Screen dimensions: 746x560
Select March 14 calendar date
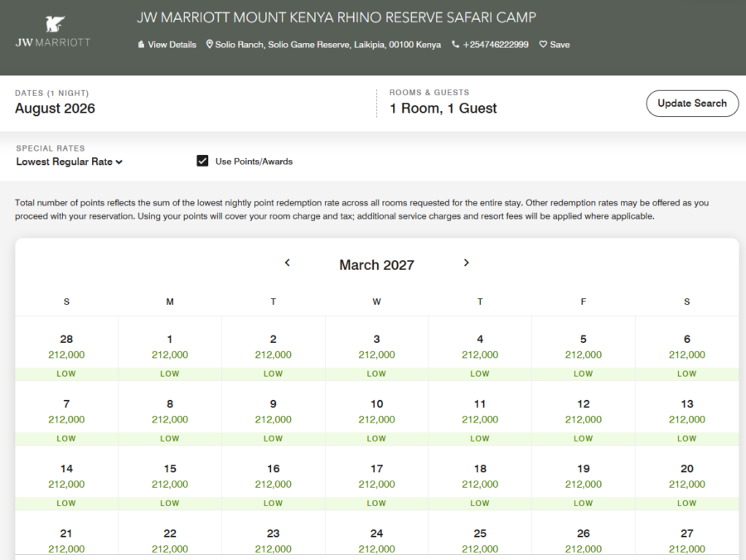click(x=66, y=478)
